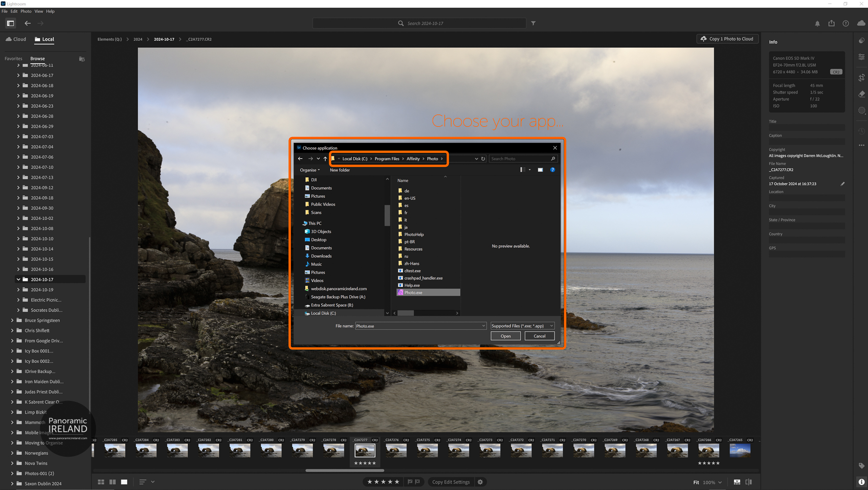868x490 pixels.
Task: Toggle the left sidebar panel icon
Action: click(x=10, y=23)
